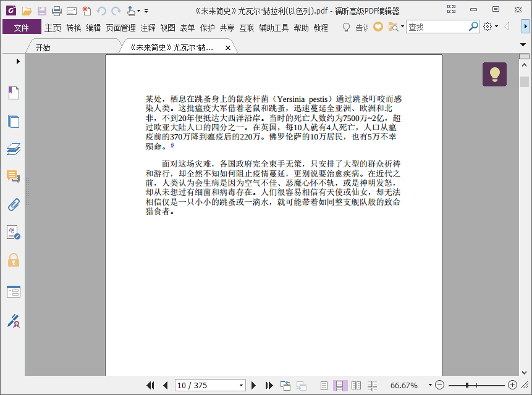Viewport: 532px width, 395px height.
Task: Open the Comments panel icon
Action: point(14,177)
